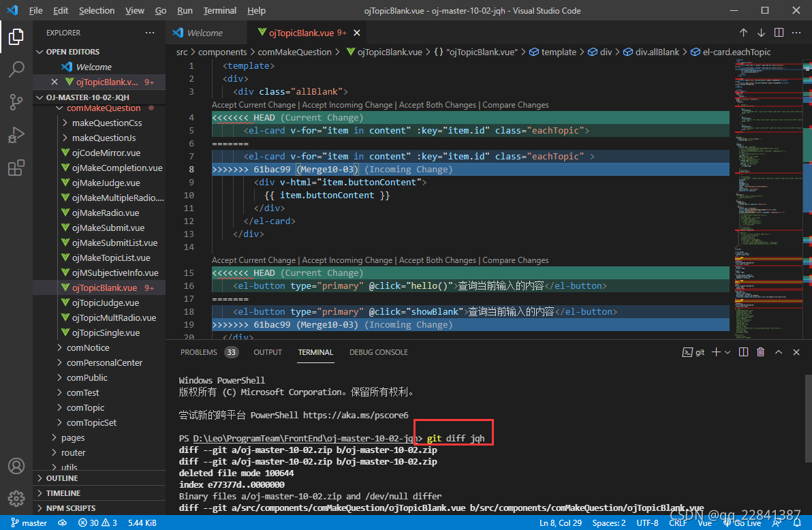Open the Manage gear icon
This screenshot has width=812, height=530.
point(16,499)
